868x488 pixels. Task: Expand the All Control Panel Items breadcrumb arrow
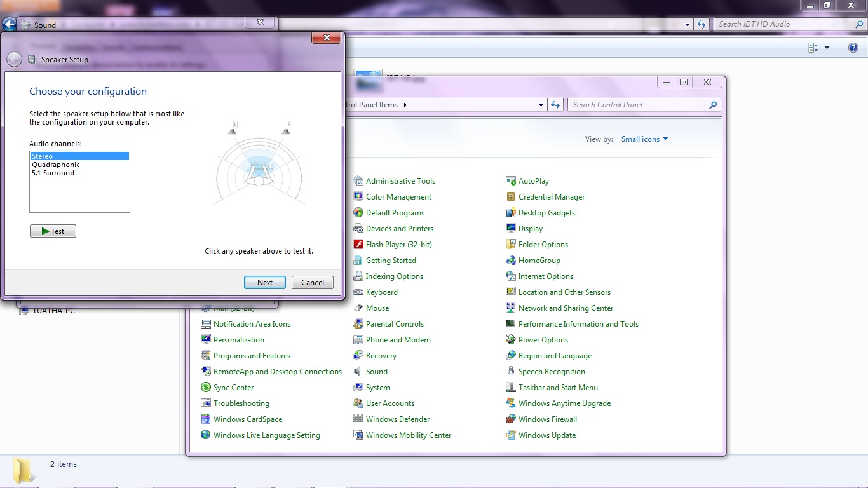tap(405, 105)
